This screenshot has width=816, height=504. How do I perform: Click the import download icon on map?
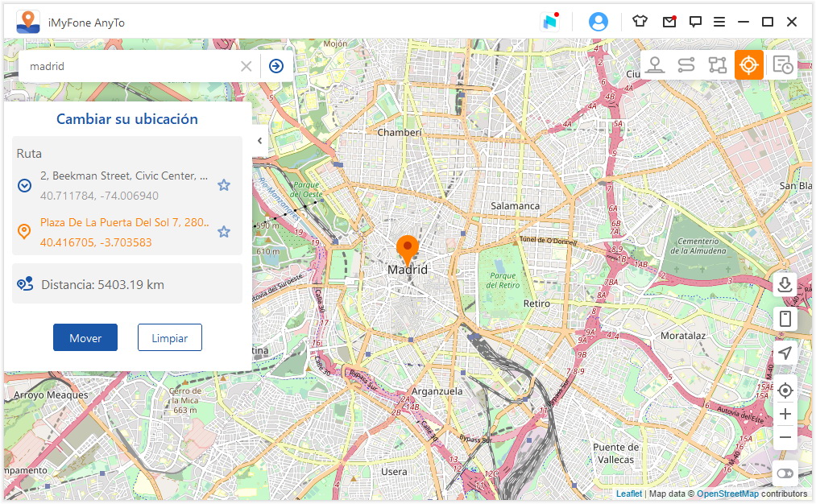pos(785,284)
